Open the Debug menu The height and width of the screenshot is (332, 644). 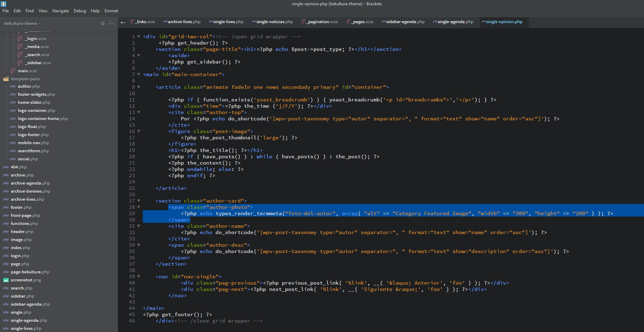(x=80, y=11)
